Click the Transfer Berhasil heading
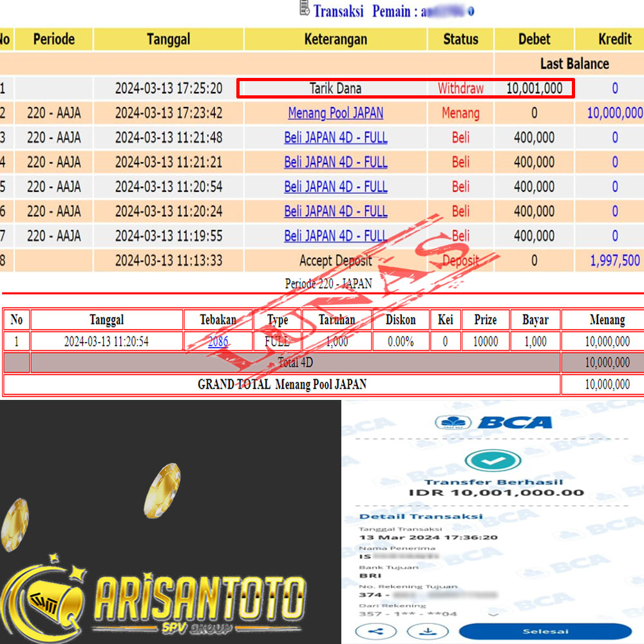The height and width of the screenshot is (644, 644). click(x=493, y=482)
